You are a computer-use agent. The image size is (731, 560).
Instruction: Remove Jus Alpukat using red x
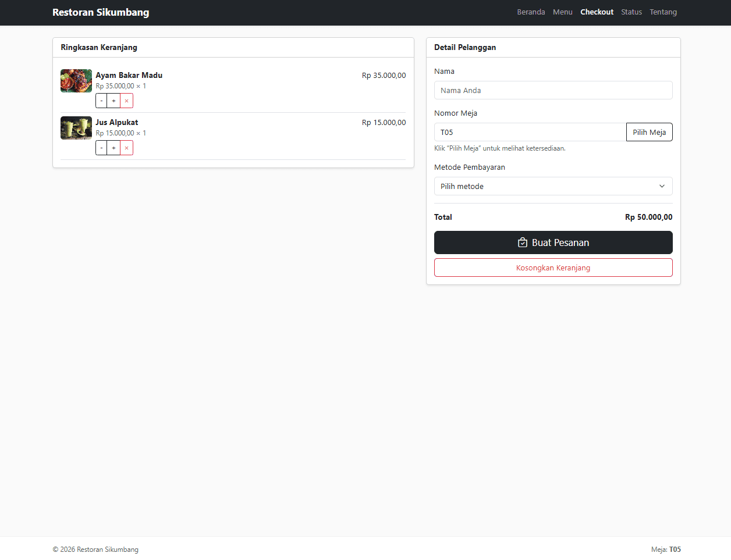coord(126,148)
